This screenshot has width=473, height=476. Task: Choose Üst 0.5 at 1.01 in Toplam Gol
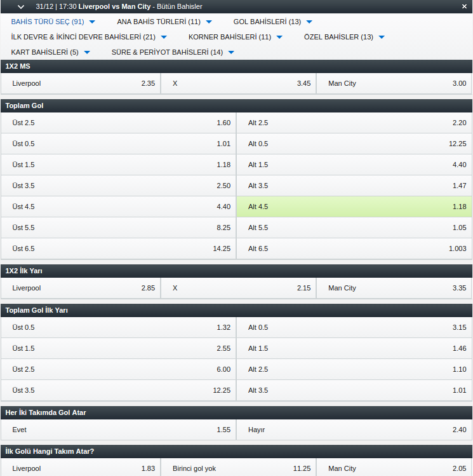pos(119,144)
